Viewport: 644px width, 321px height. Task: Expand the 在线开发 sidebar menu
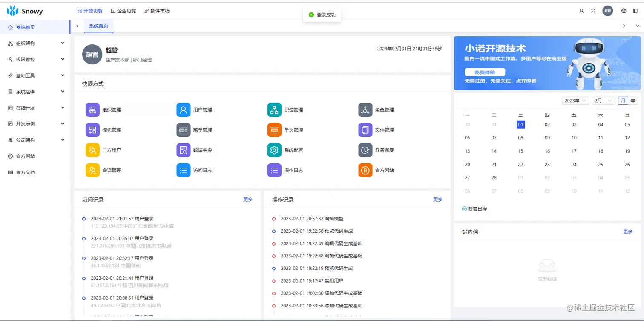click(x=35, y=108)
